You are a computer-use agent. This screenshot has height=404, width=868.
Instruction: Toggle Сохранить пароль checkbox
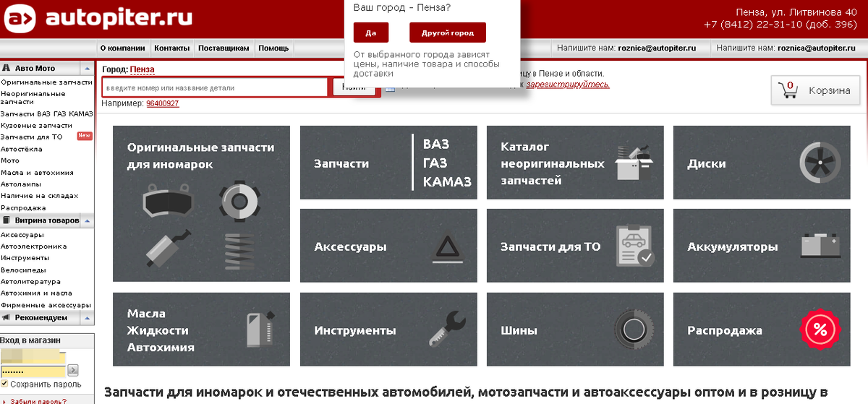5,384
